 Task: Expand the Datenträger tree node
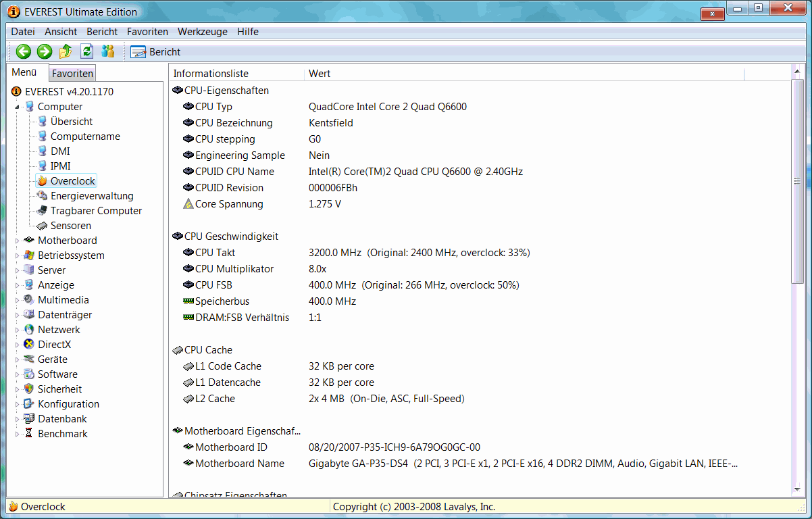click(x=17, y=315)
